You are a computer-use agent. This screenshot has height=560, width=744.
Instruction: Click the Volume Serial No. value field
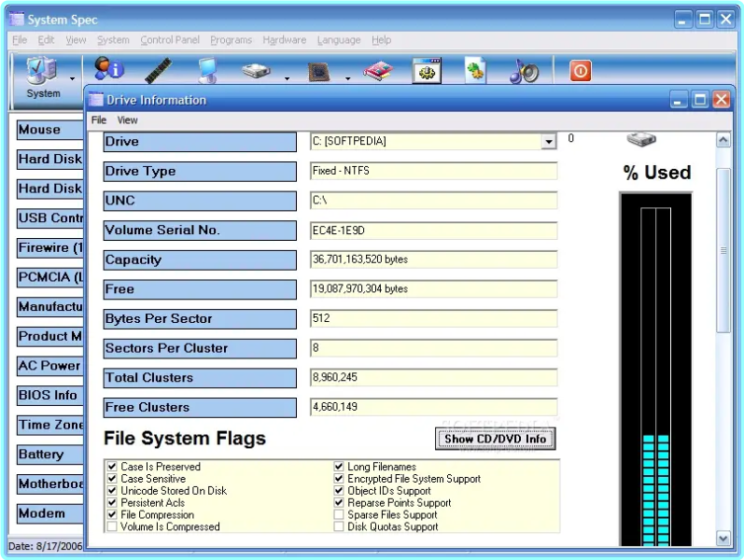coord(433,231)
